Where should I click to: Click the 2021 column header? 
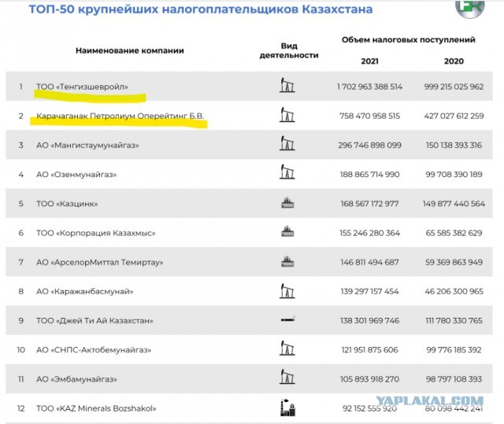pyautogui.click(x=369, y=61)
